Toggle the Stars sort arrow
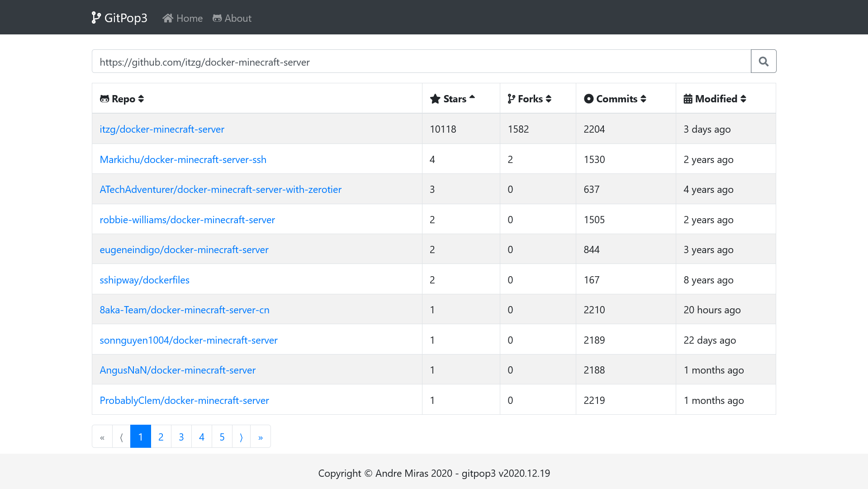The width and height of the screenshot is (868, 489). [x=472, y=97]
